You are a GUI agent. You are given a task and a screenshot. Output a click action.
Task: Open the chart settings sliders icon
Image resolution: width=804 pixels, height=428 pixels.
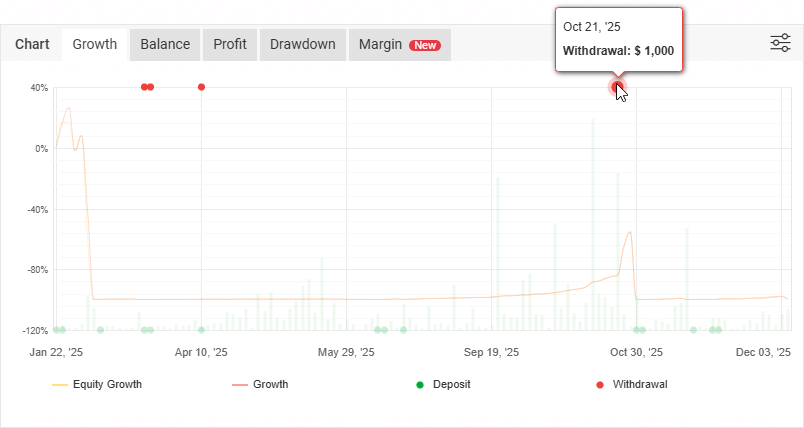click(780, 43)
